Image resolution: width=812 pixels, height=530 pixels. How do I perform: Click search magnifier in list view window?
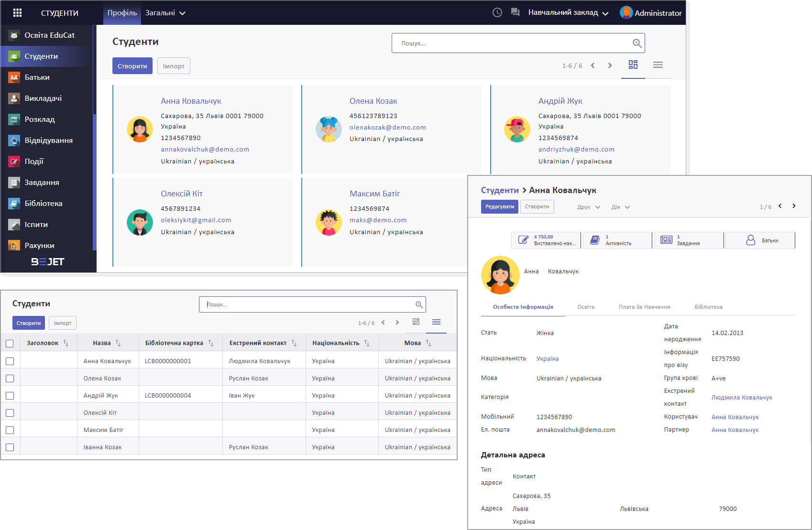[419, 304]
